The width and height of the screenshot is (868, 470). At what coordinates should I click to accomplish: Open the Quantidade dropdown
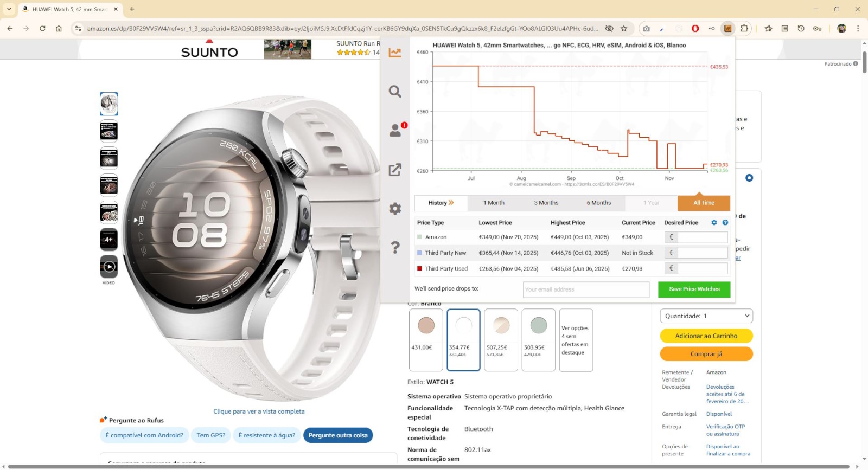click(706, 316)
